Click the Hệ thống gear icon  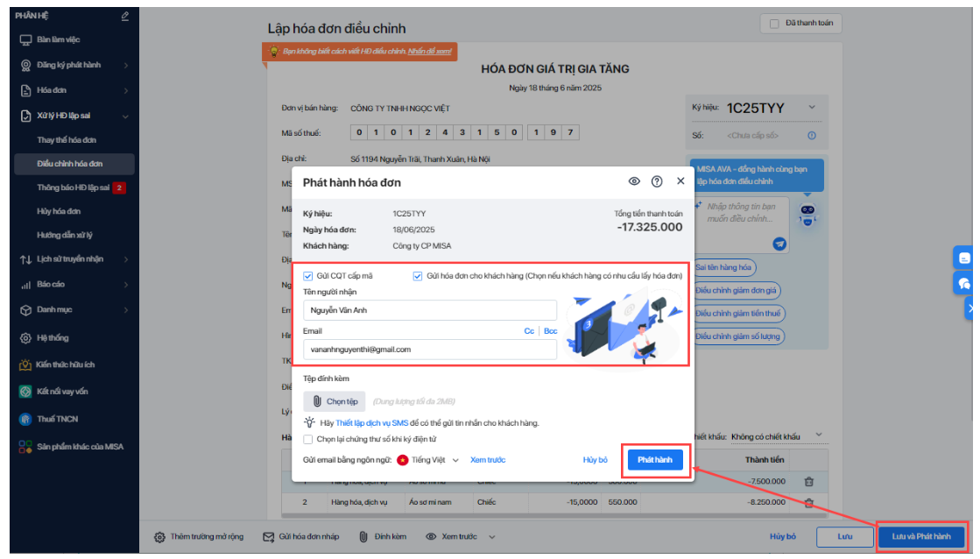(25, 337)
